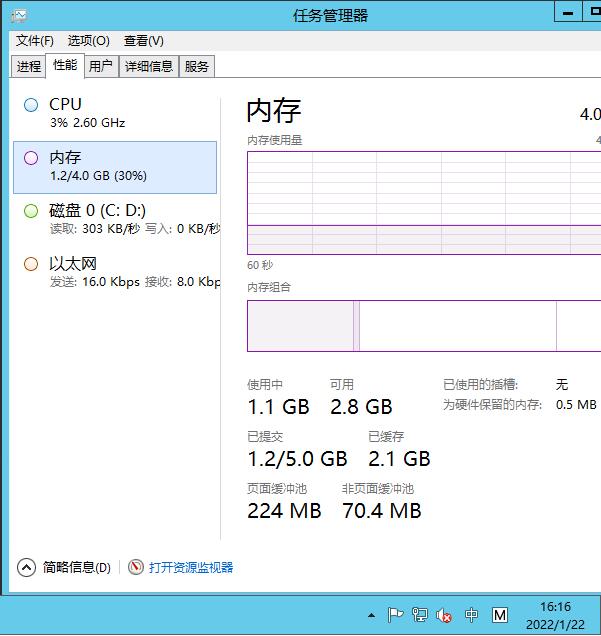Open the network tray icon
601x636 pixels.
420,615
